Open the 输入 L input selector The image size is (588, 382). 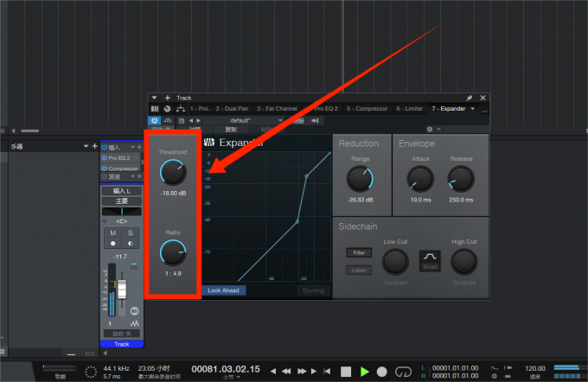122,191
